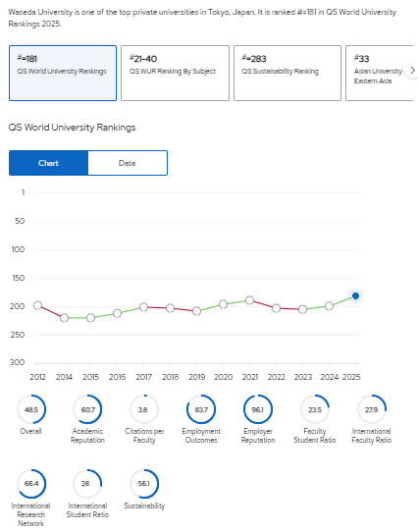Click the International Student Ratio 28 circle
Screen dimensions: 418x532
tap(87, 484)
